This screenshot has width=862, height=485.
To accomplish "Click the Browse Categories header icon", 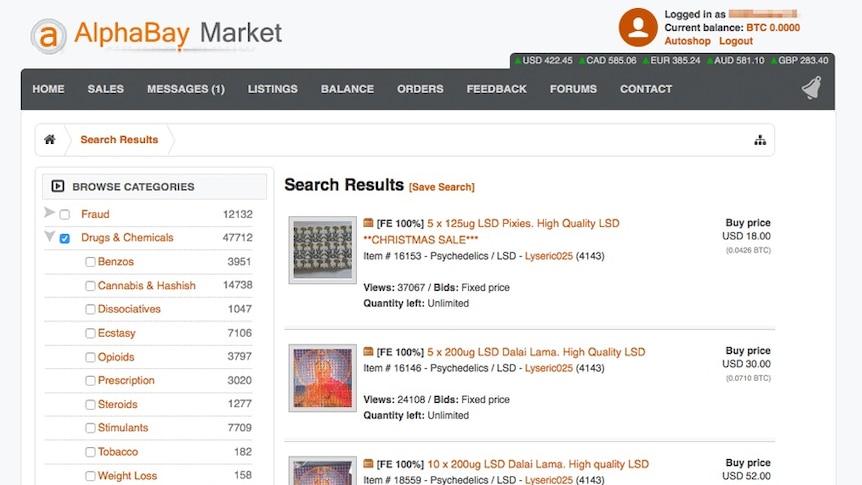I will pyautogui.click(x=58, y=186).
